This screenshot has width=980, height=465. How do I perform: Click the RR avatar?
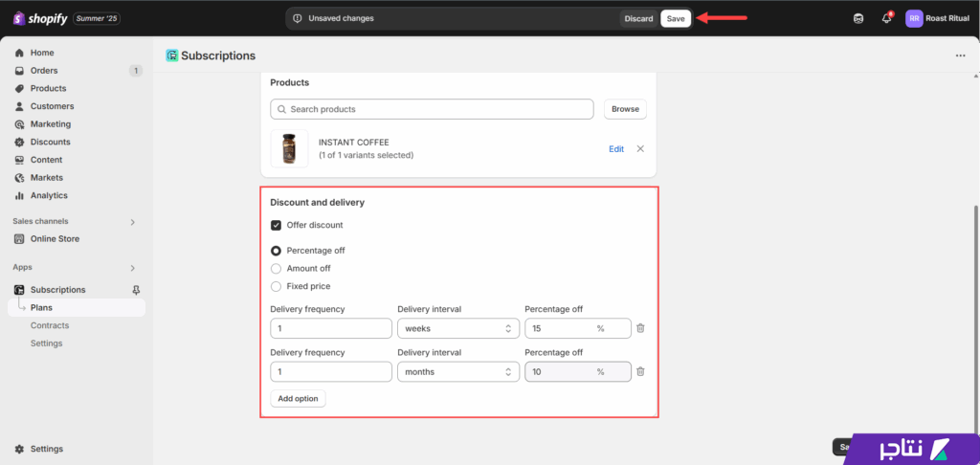tap(914, 19)
